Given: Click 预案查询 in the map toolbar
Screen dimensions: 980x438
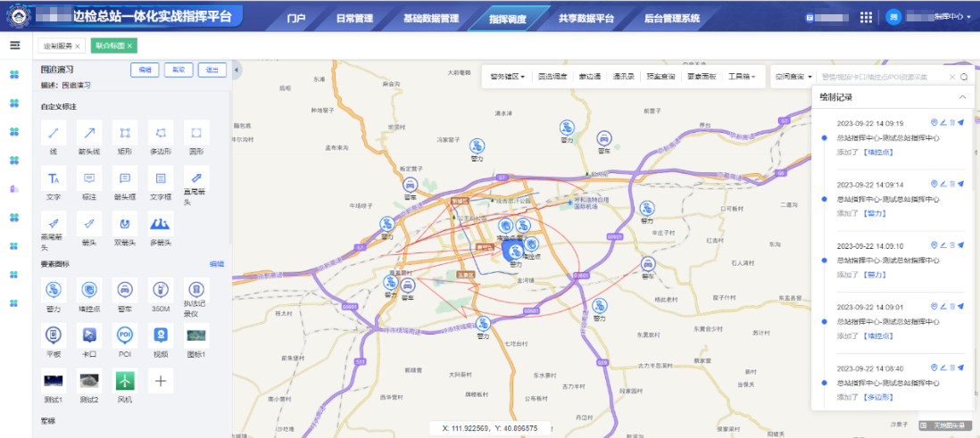Looking at the screenshot, I should [x=660, y=77].
